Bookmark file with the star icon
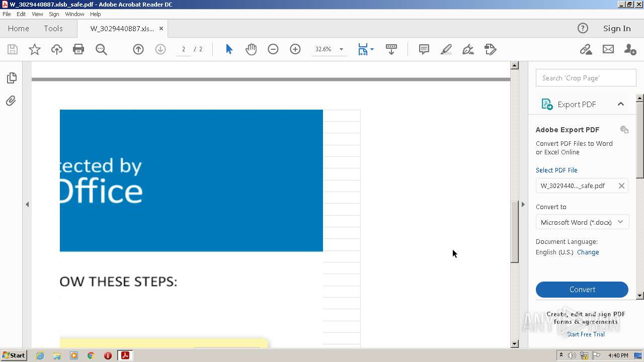 34,49
